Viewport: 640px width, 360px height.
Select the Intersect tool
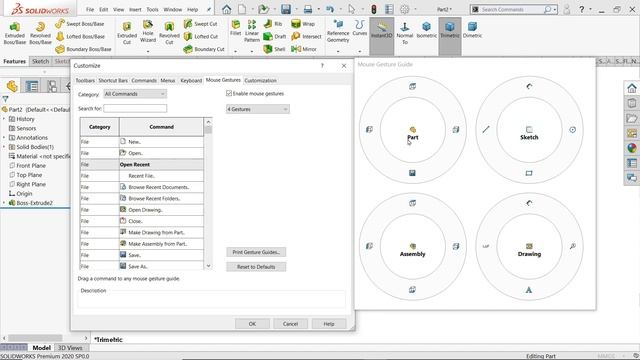307,36
